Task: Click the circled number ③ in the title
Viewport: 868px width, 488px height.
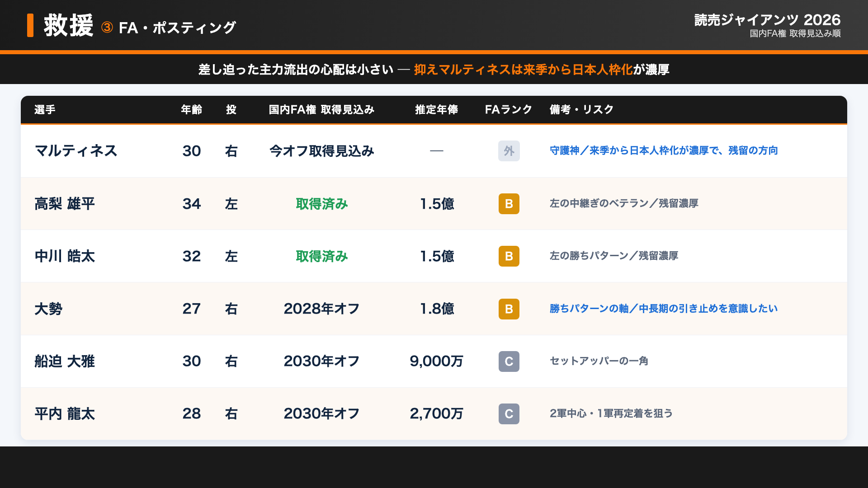Action: pos(107,28)
